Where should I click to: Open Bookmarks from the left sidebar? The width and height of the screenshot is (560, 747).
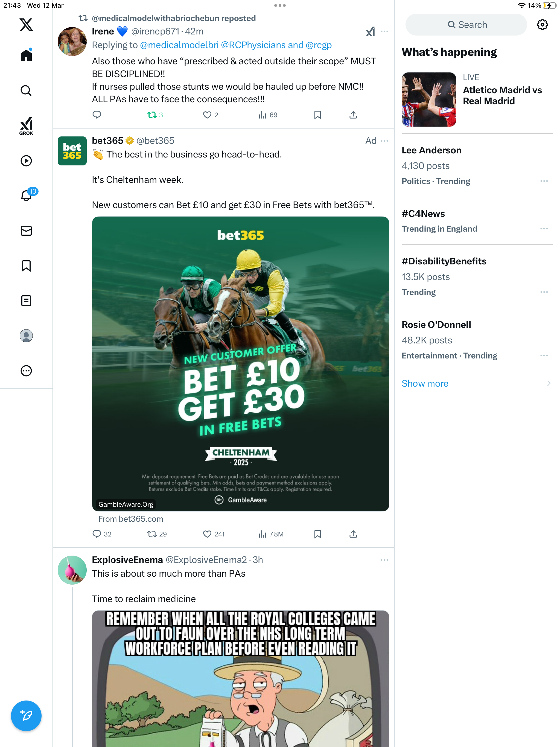coord(26,266)
